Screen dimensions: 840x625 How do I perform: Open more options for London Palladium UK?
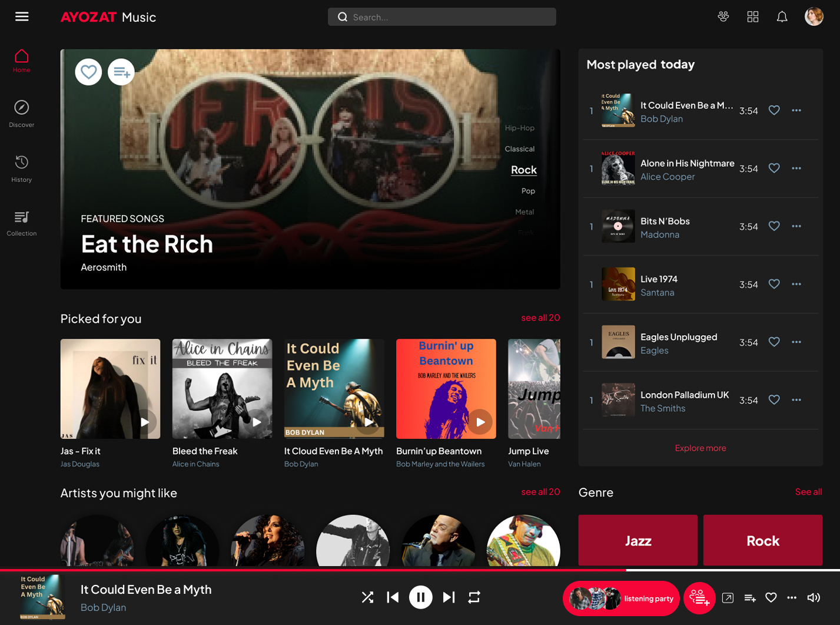pos(796,399)
